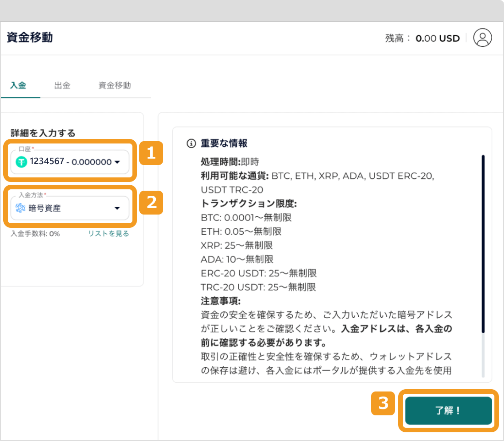Click the 資金移動 page title
504x441 pixels.
tap(30, 38)
